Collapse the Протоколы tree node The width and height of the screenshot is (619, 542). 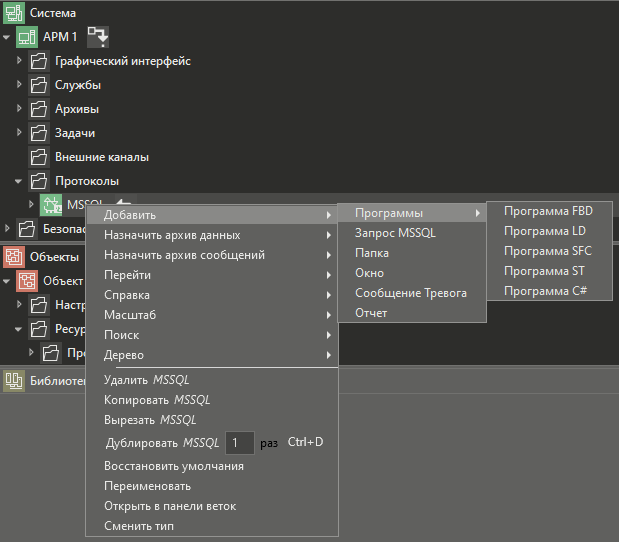click(x=18, y=181)
